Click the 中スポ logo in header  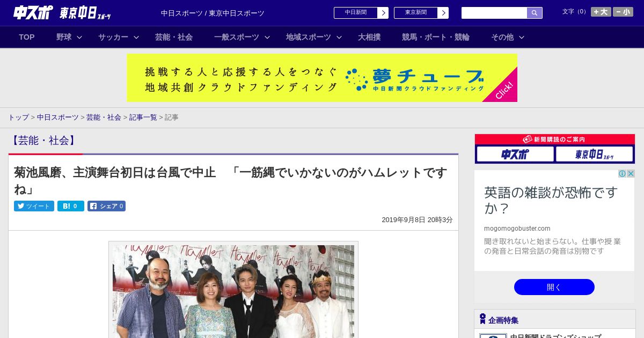pos(33,13)
